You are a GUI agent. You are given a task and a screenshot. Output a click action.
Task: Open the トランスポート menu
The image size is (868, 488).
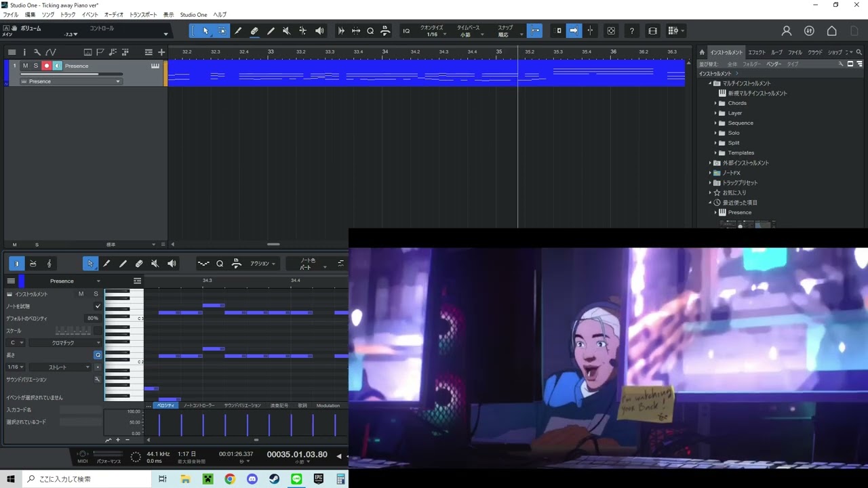[x=143, y=14]
